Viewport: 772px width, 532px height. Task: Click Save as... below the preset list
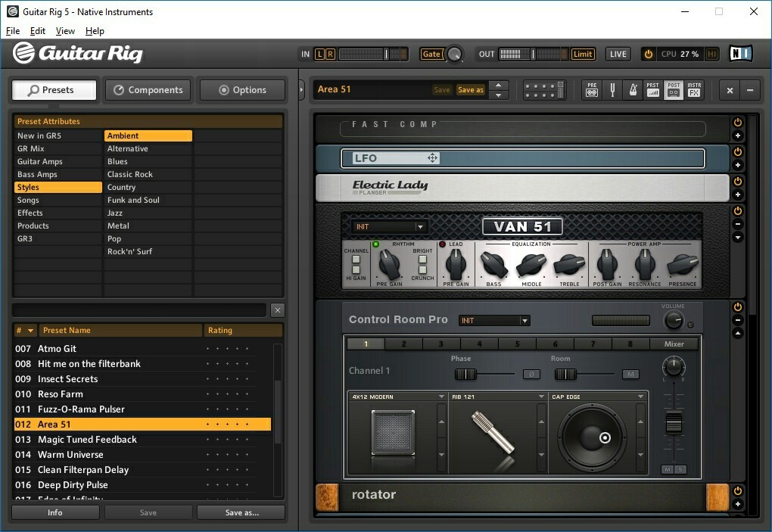[241, 512]
